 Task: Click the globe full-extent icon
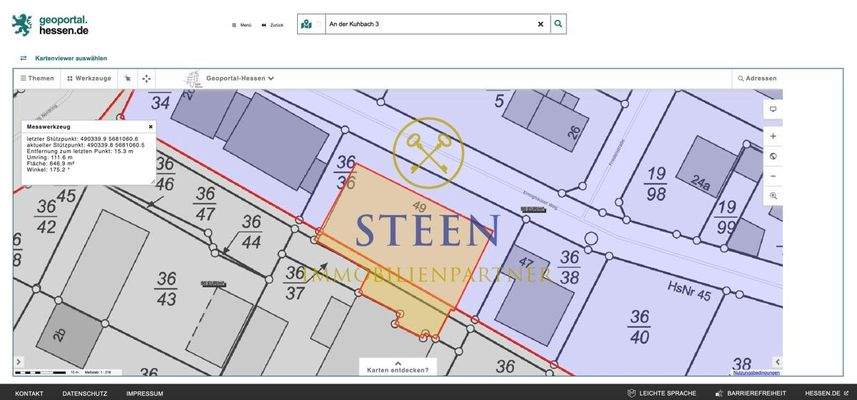[772, 156]
